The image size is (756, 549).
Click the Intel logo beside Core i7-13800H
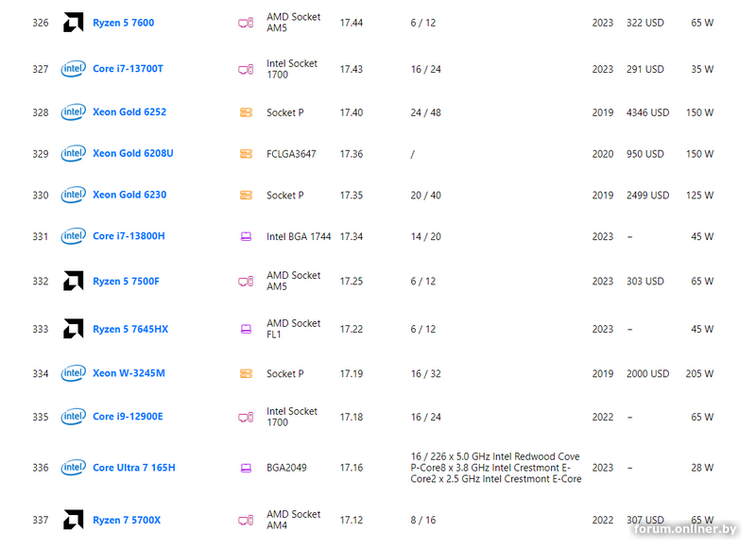(x=74, y=236)
